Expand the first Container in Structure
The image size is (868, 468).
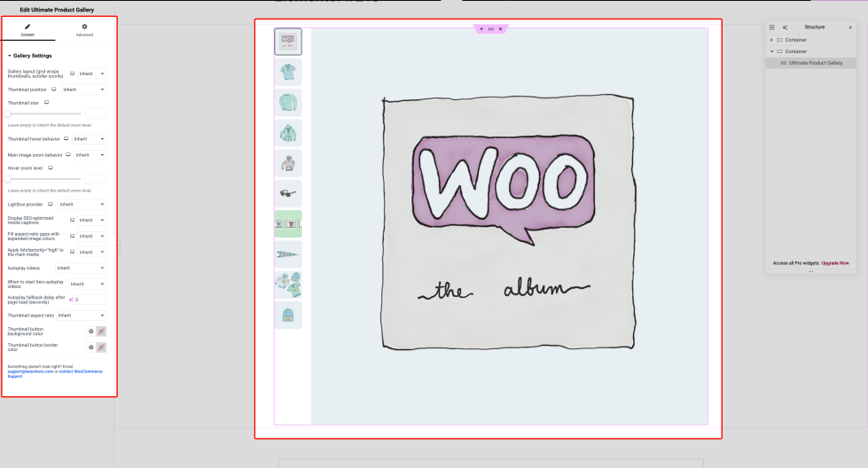[x=771, y=40]
